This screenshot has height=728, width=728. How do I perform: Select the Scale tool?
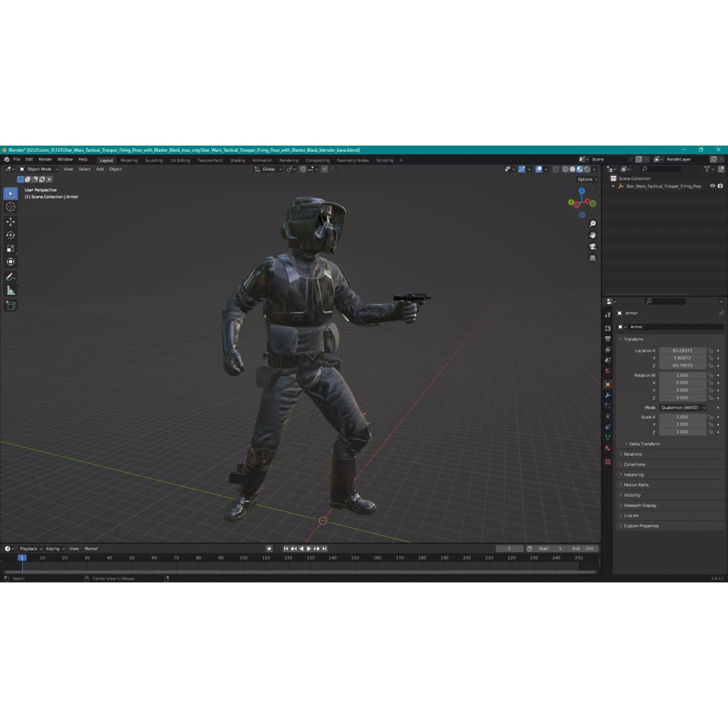(x=11, y=248)
